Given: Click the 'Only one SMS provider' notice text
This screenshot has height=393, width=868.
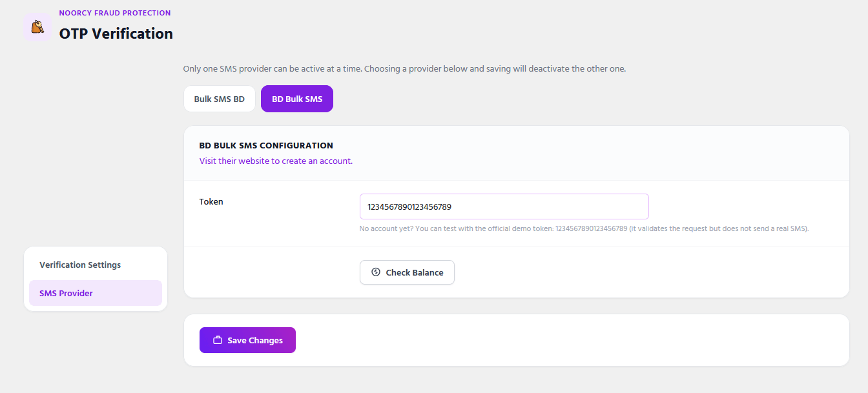Looking at the screenshot, I should click(x=404, y=68).
